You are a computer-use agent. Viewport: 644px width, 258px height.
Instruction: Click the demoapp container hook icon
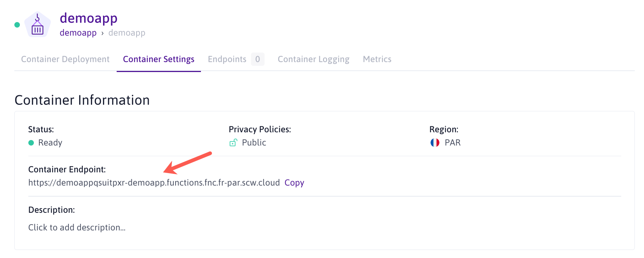38,25
